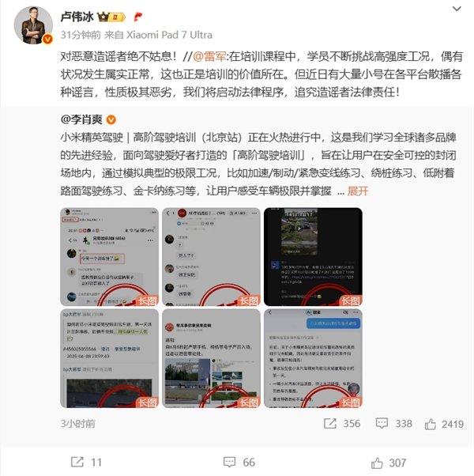474x476 pixels.
Task: Open the @雷军 mention link
Action: point(210,56)
